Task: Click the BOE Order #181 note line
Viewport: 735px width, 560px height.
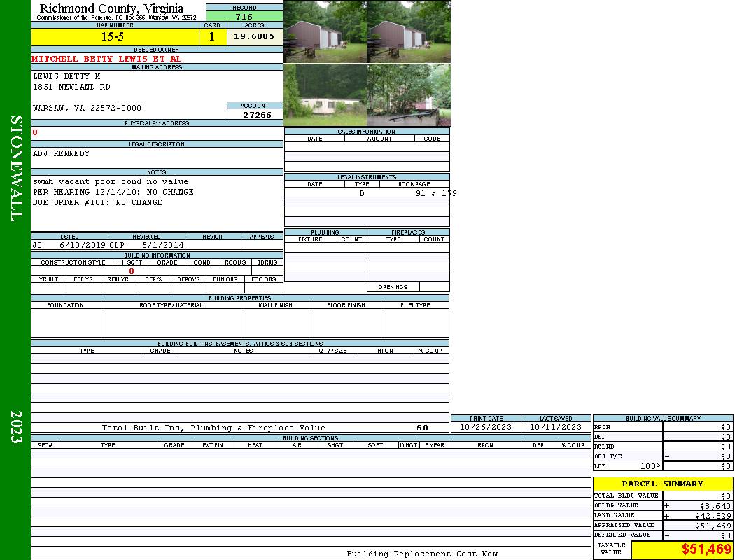Action: pos(97,202)
